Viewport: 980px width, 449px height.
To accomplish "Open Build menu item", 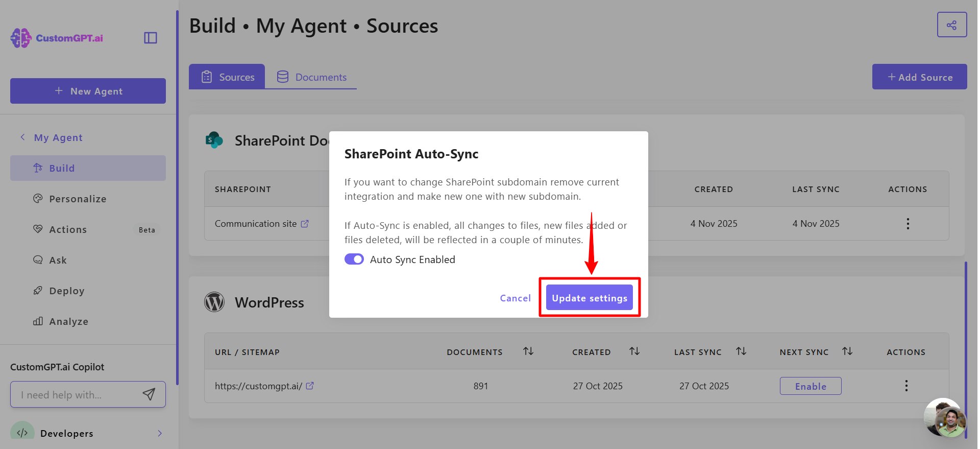I will (x=88, y=168).
